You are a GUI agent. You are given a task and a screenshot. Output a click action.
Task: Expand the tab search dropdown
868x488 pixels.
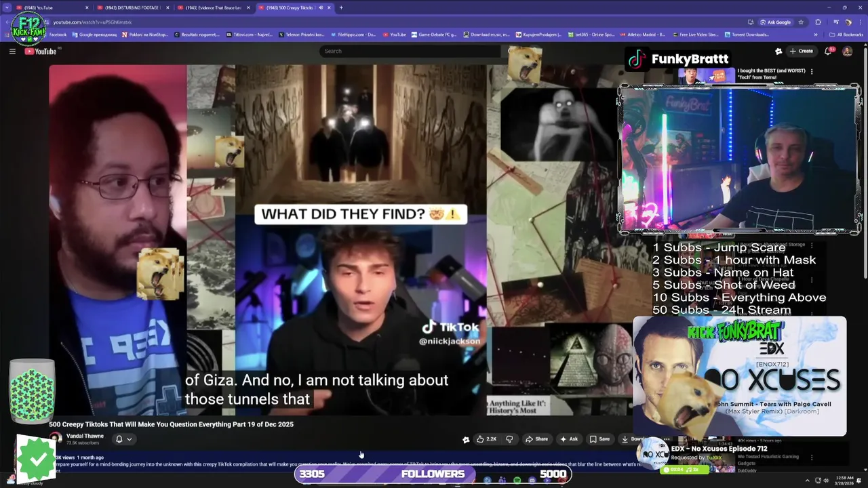click(7, 7)
